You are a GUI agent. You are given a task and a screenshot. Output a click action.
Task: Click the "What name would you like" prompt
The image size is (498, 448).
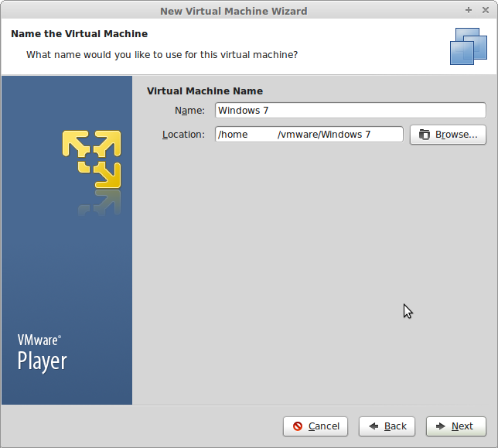162,55
